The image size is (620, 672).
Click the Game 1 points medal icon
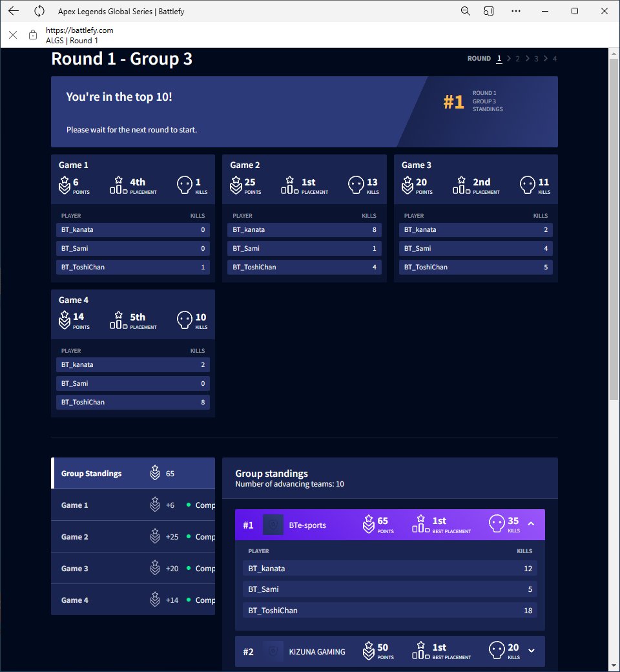click(x=65, y=185)
